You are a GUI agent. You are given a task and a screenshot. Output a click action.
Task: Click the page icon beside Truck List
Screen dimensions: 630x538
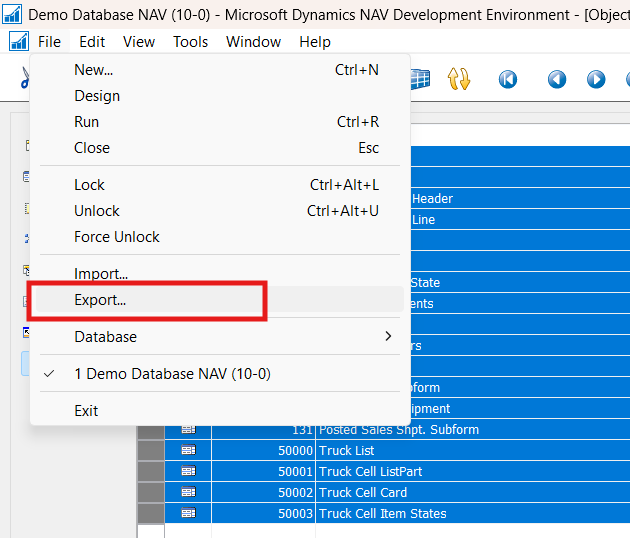tap(188, 451)
